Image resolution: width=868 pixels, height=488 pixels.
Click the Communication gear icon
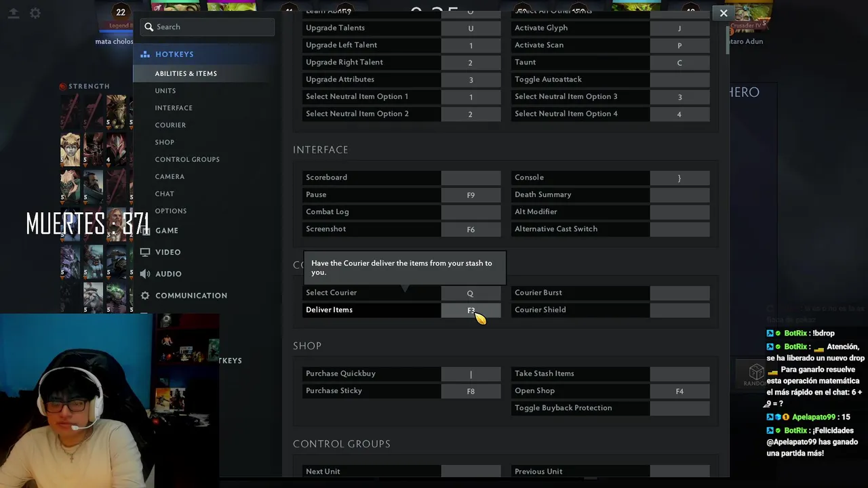tap(145, 296)
